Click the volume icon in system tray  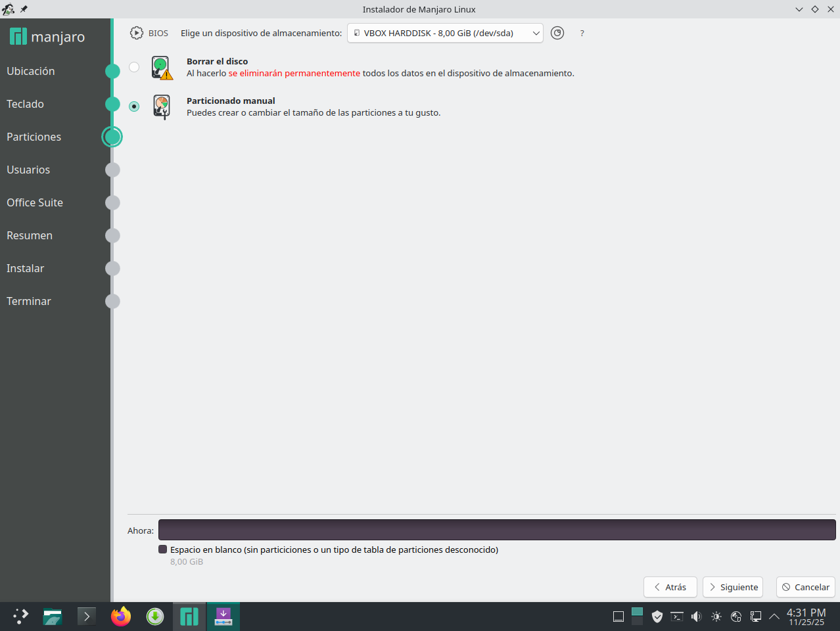(697, 617)
